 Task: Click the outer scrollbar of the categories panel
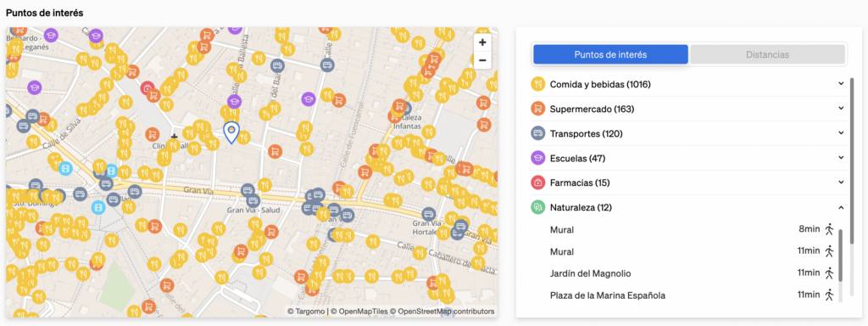(x=851, y=160)
